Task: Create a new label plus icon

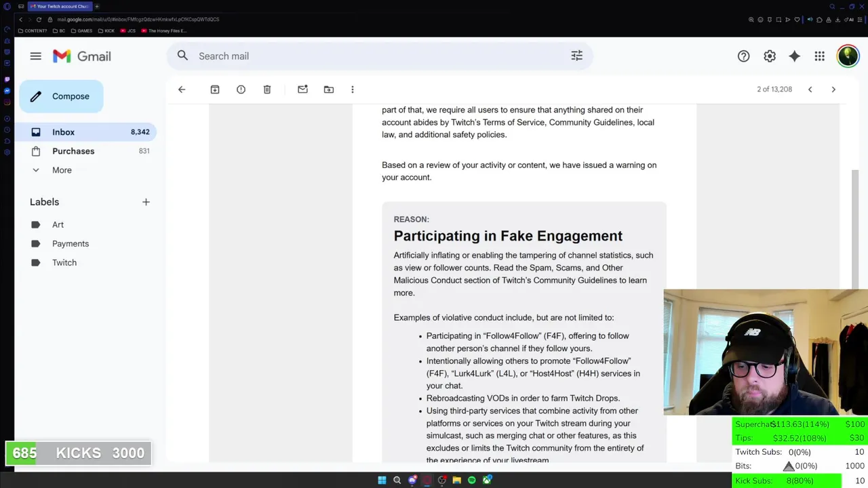Action: 146,202
